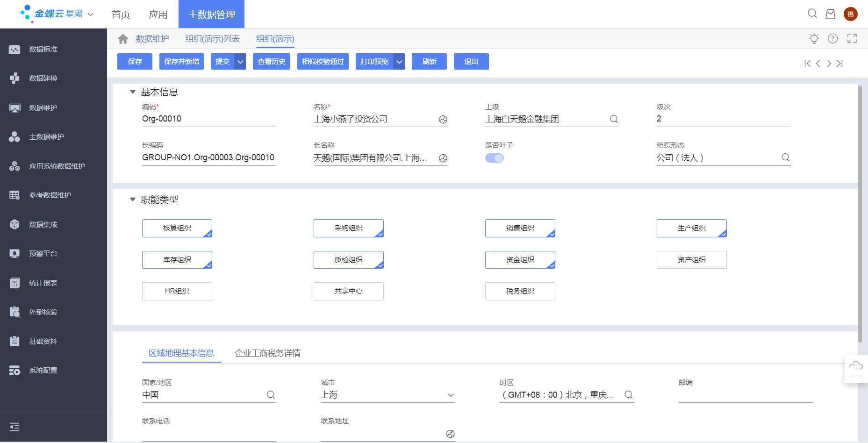Open the 数据集成 sidebar icon
This screenshot has width=868, height=443.
[14, 225]
